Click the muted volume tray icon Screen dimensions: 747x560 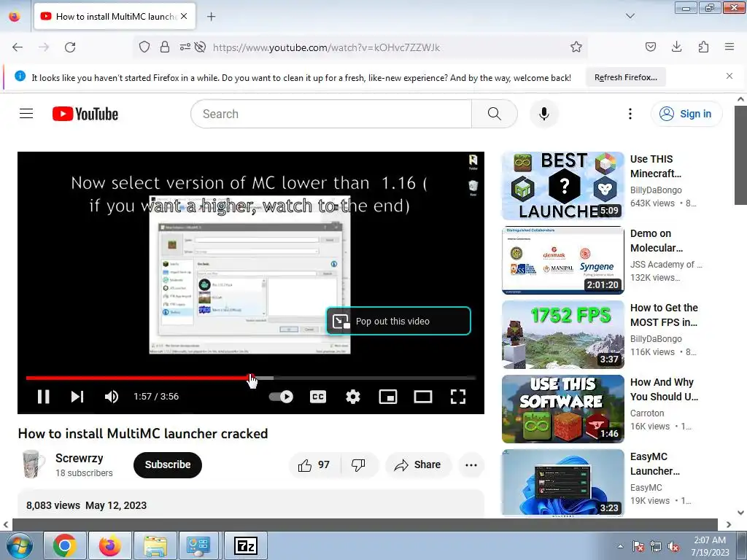(673, 546)
